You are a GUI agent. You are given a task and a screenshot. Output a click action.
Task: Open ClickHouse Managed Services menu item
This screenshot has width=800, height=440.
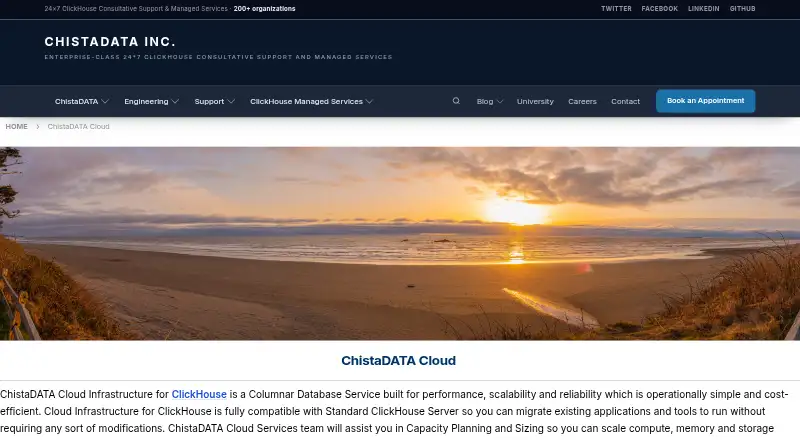306,102
